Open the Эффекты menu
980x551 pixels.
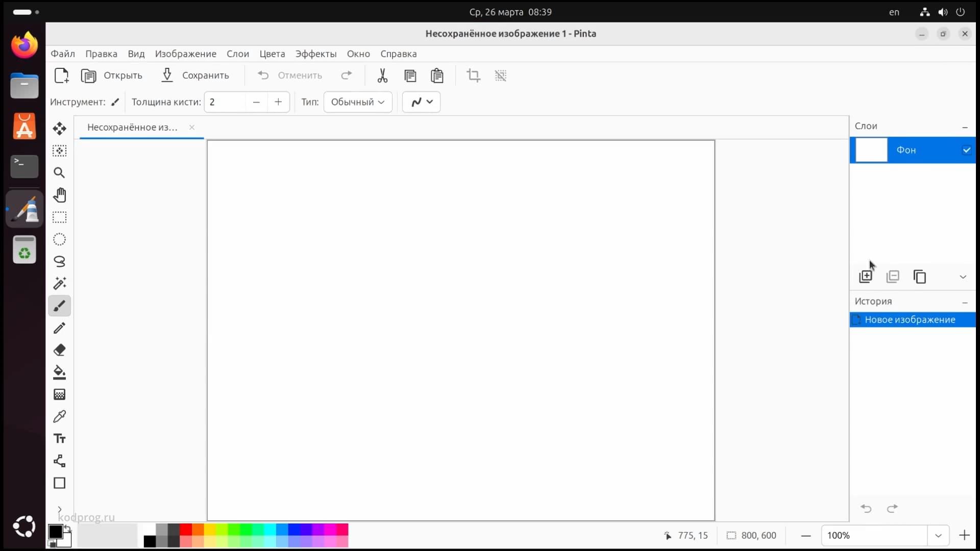316,54
